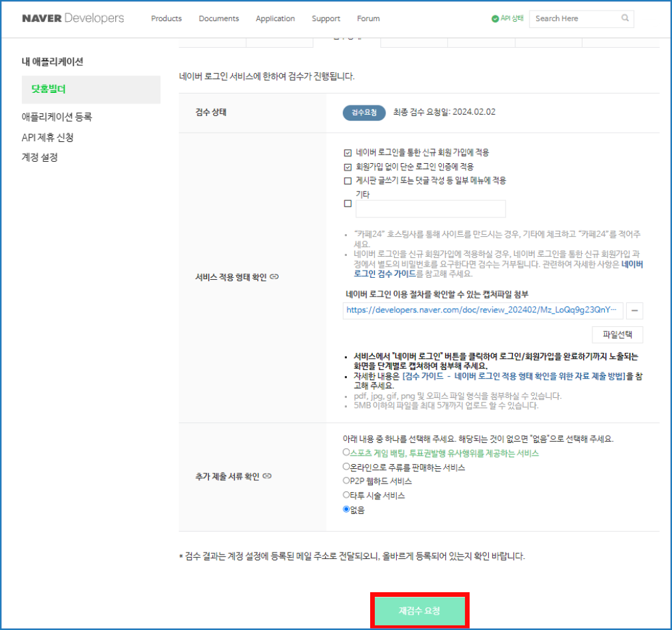The width and height of the screenshot is (672, 630).
Task: Click link icon beside 추가 제출 서류 확인
Action: click(267, 476)
